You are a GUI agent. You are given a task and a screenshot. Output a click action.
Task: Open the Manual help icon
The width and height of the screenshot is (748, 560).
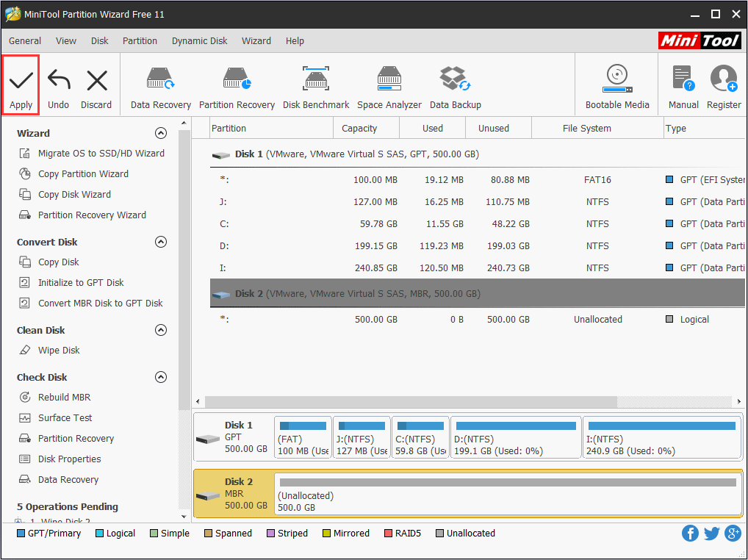click(683, 78)
